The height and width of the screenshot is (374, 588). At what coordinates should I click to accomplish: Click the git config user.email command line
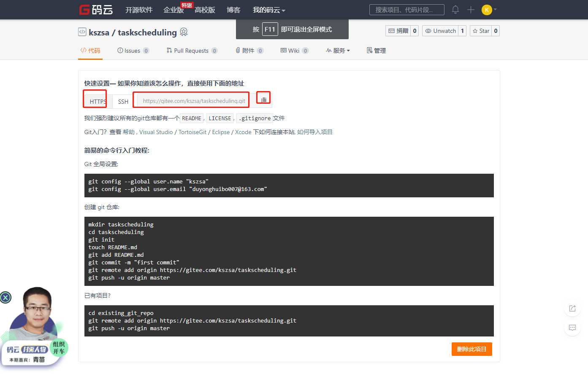[178, 189]
